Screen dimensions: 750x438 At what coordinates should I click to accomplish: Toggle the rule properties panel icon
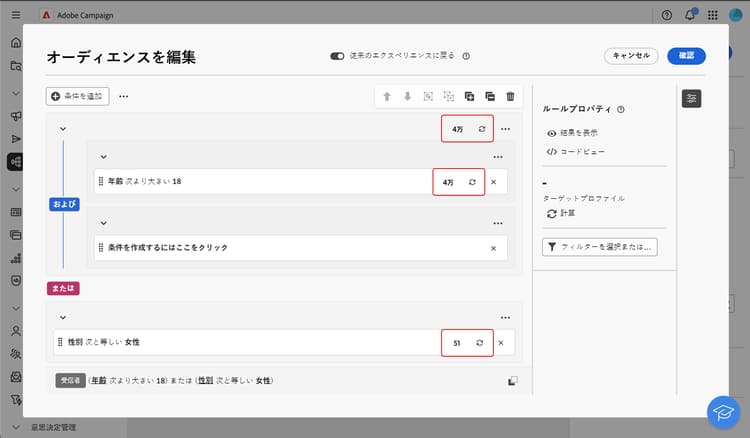point(691,99)
